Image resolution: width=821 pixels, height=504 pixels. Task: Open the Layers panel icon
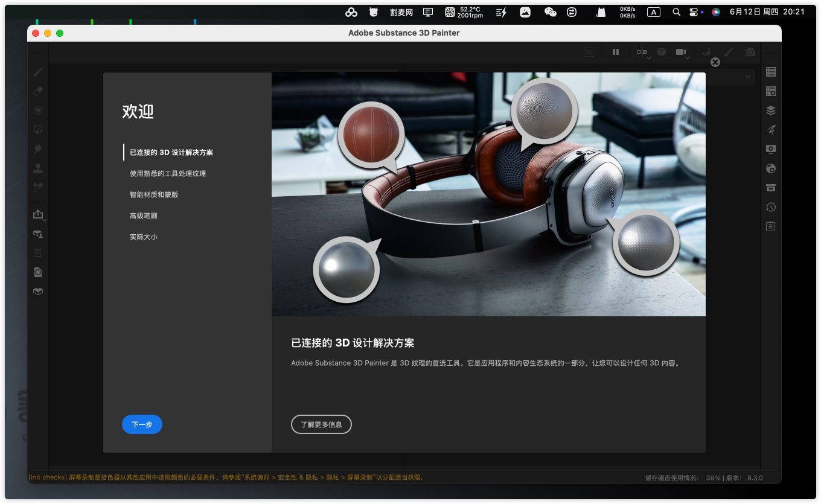point(771,110)
